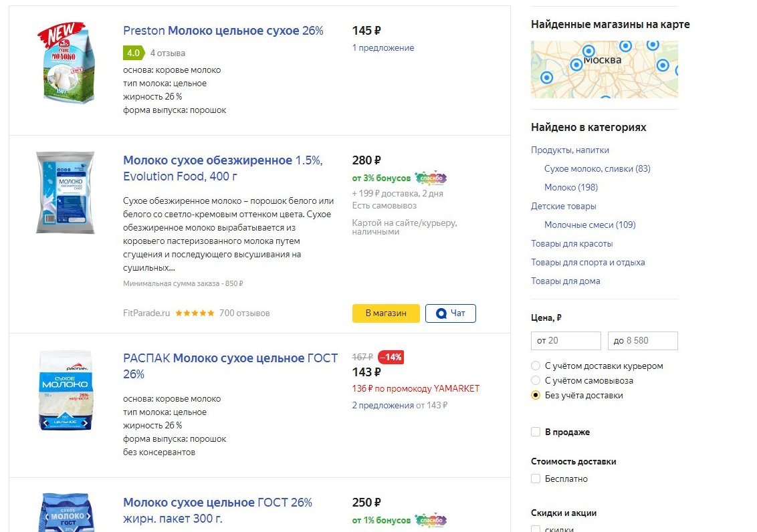Open '2 предложения от 143 ₽' link
Image resolution: width=757 pixels, height=532 pixels.
click(x=400, y=405)
